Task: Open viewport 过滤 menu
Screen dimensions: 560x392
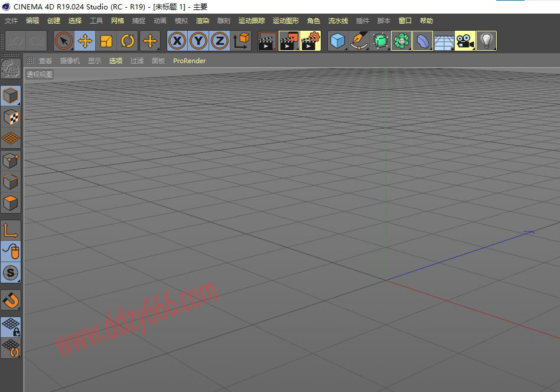Action: pyautogui.click(x=137, y=61)
